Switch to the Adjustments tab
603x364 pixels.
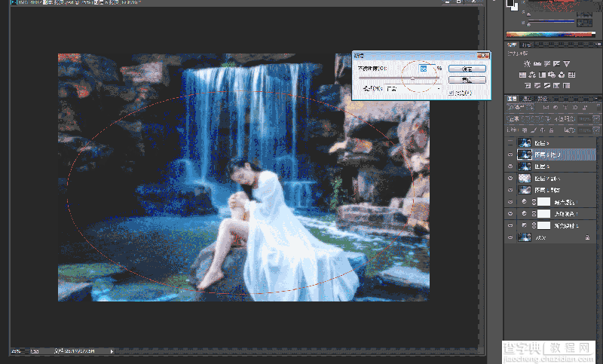(x=512, y=44)
